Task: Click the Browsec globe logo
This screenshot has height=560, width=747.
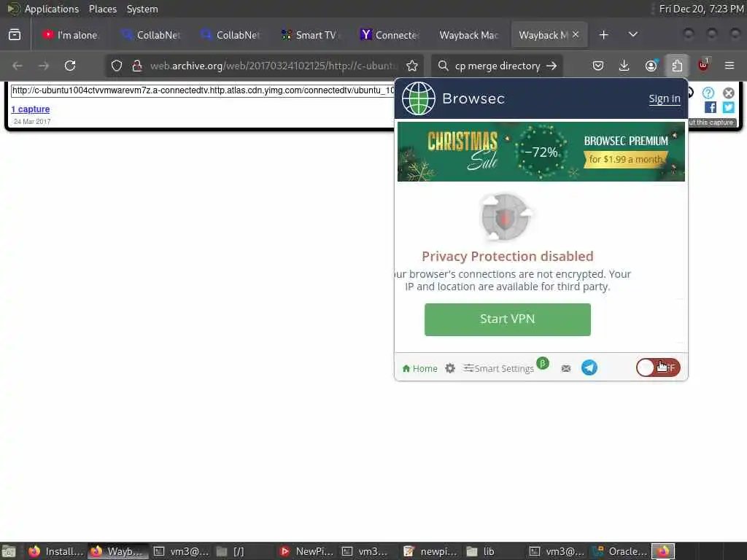Action: [x=418, y=98]
